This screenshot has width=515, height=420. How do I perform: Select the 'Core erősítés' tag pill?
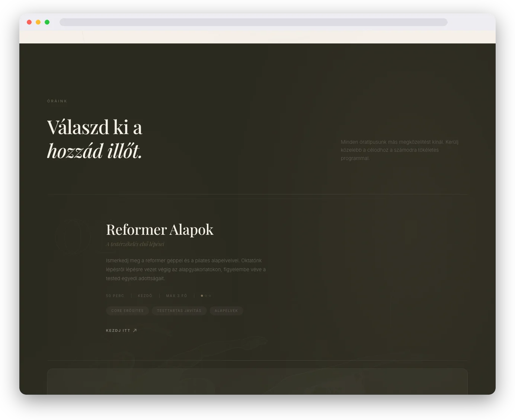click(127, 311)
